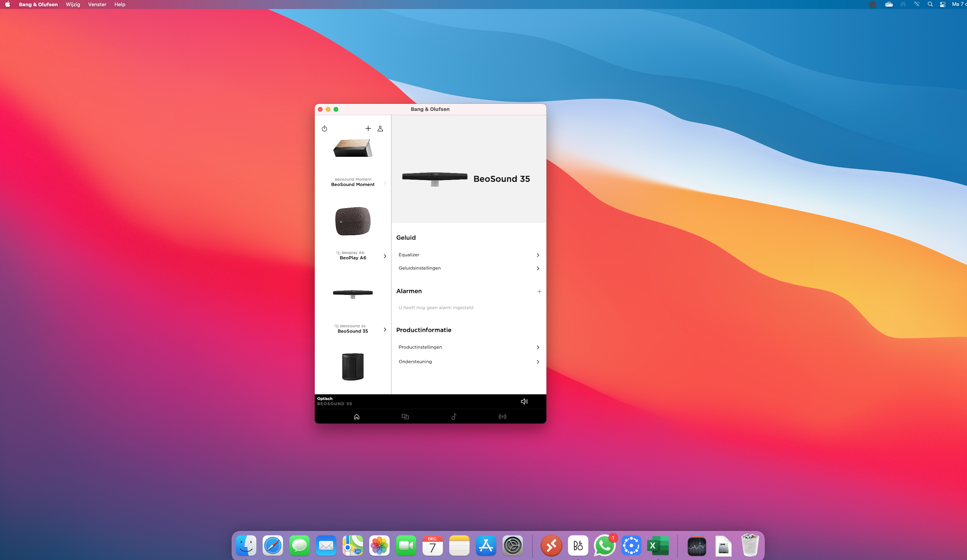Image resolution: width=967 pixels, height=560 pixels.
Task: Open the Wijzig menu
Action: click(73, 4)
